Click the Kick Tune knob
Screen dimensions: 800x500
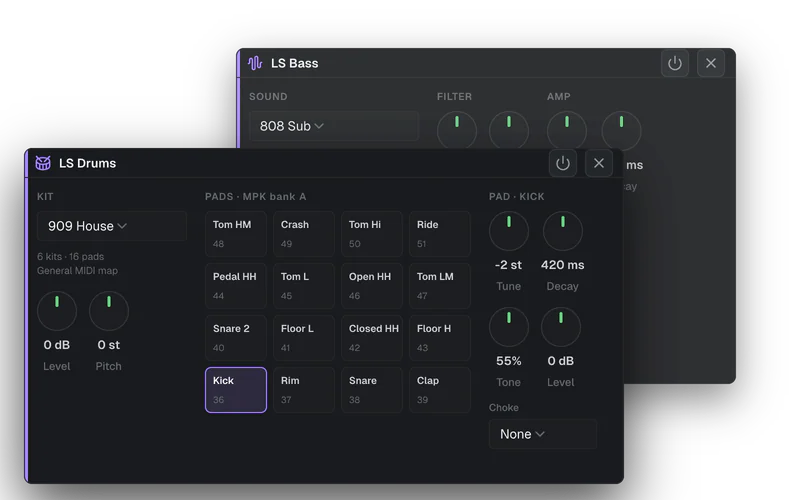click(x=509, y=231)
